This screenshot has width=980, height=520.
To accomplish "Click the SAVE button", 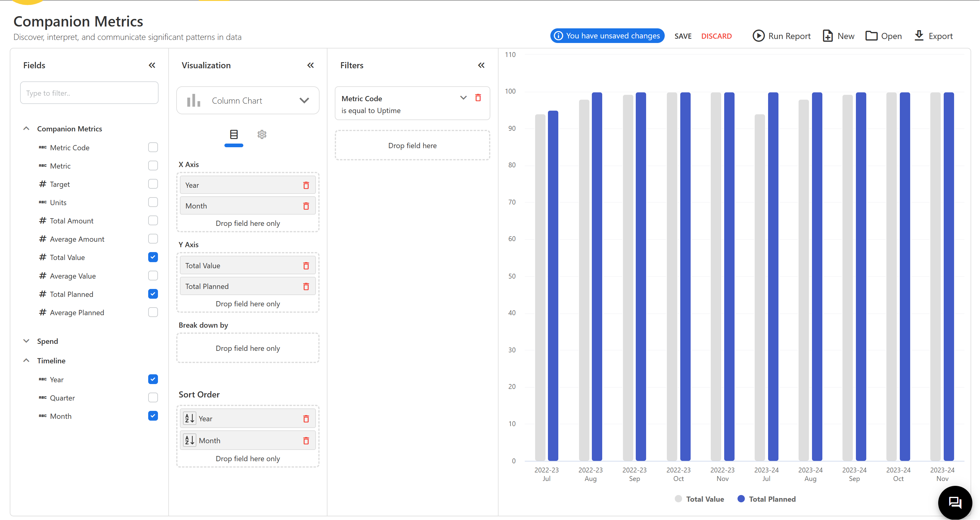I will pyautogui.click(x=682, y=36).
